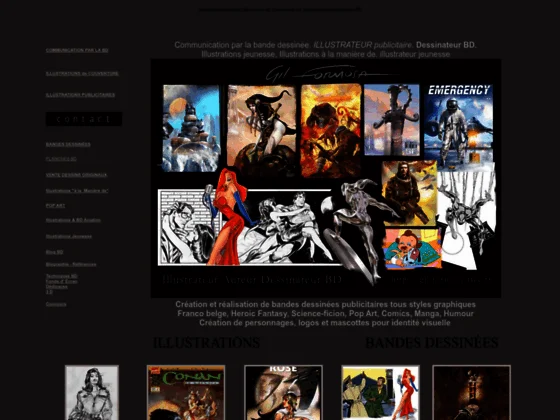Open the Blog BD link
Screen dimensions: 560x420
pos(54,252)
